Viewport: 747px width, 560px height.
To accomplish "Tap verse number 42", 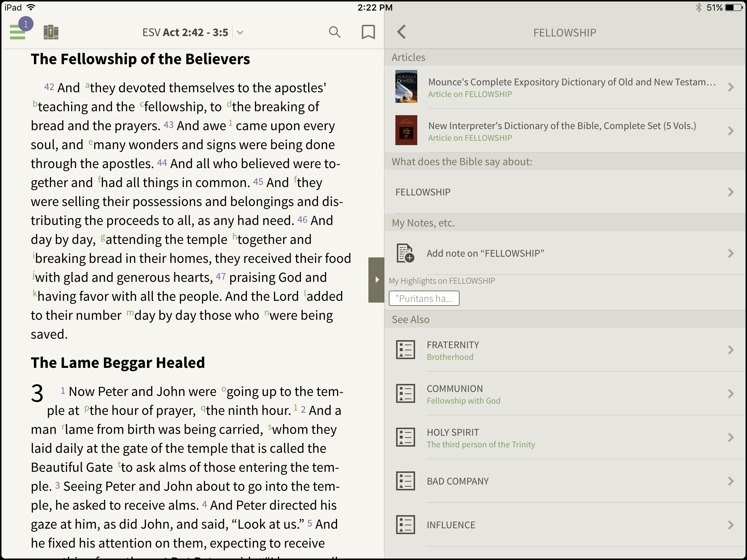I will click(49, 87).
